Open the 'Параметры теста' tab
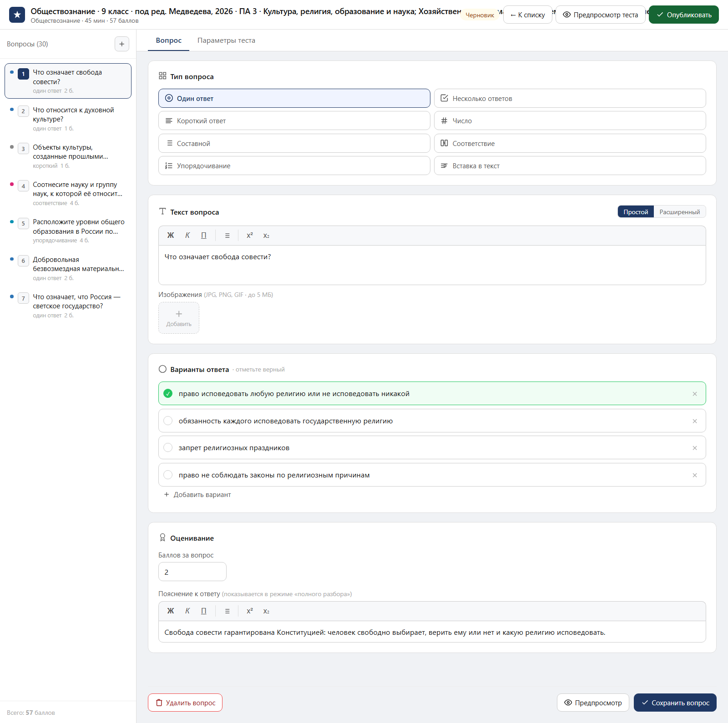 pyautogui.click(x=226, y=40)
